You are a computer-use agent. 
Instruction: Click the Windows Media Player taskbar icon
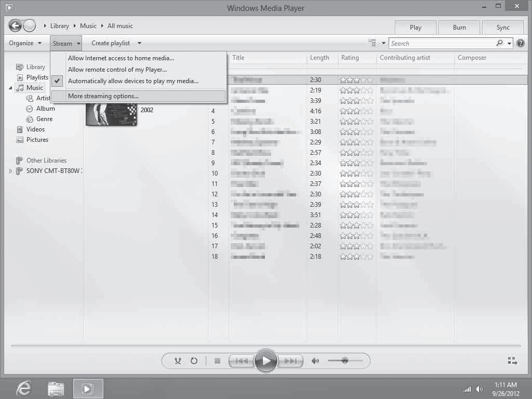click(x=88, y=389)
